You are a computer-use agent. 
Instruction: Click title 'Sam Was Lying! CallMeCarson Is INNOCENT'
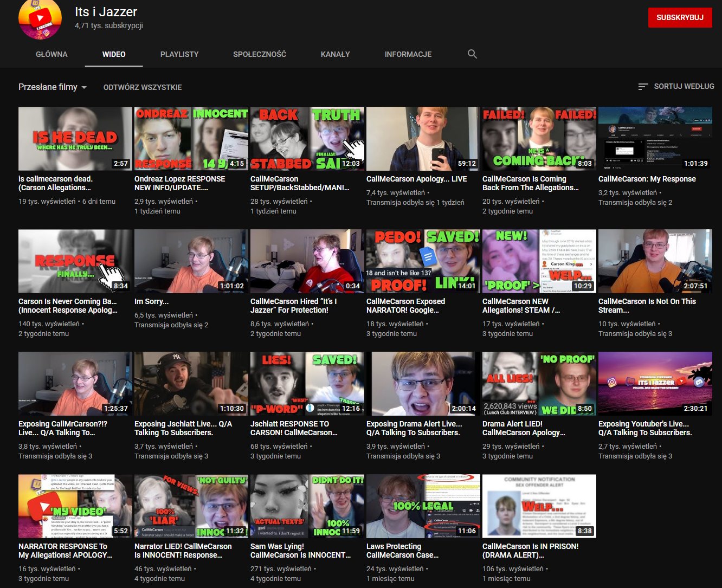point(300,551)
